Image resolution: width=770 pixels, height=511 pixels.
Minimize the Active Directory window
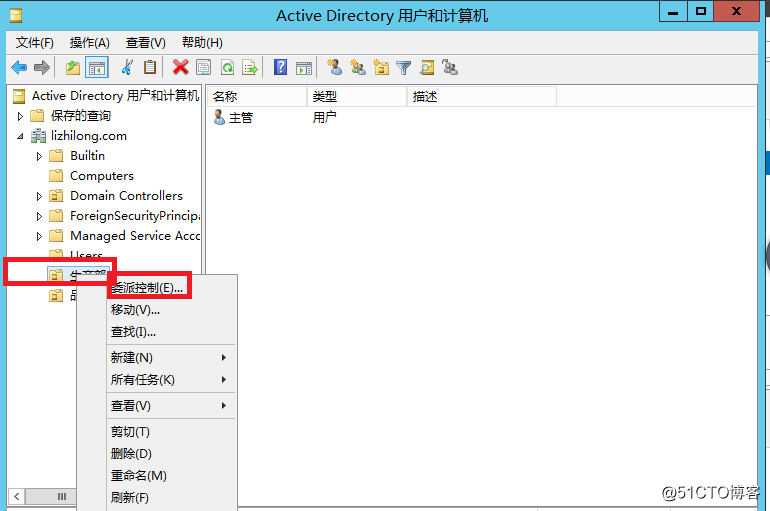point(673,12)
